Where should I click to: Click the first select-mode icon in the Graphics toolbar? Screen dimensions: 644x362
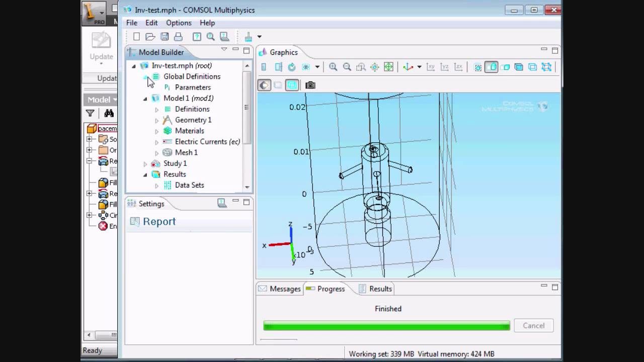pos(264,67)
